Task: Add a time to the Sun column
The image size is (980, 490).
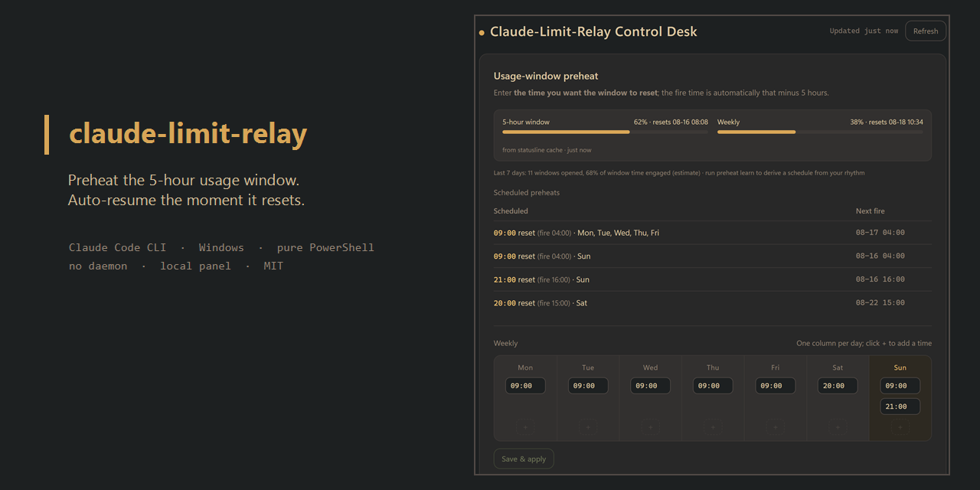Action: pos(900,427)
